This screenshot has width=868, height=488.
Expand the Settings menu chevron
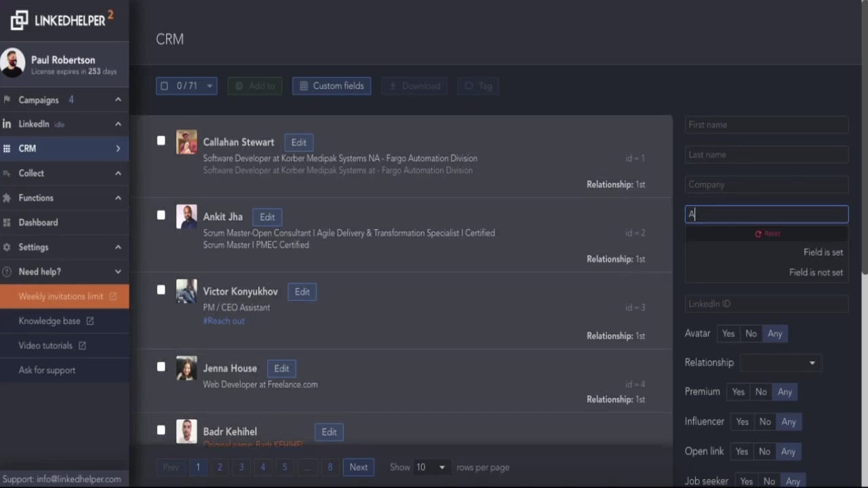pyautogui.click(x=118, y=247)
